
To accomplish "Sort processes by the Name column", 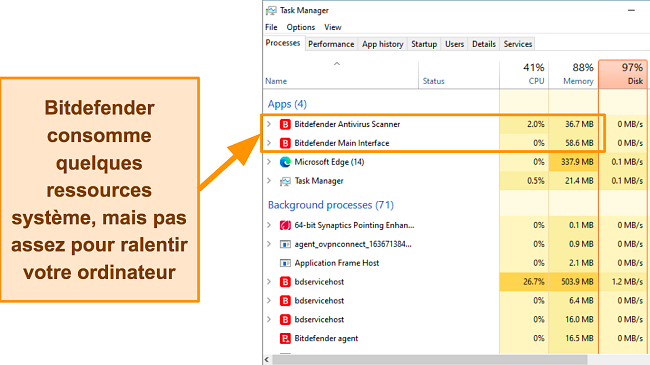I will point(341,75).
